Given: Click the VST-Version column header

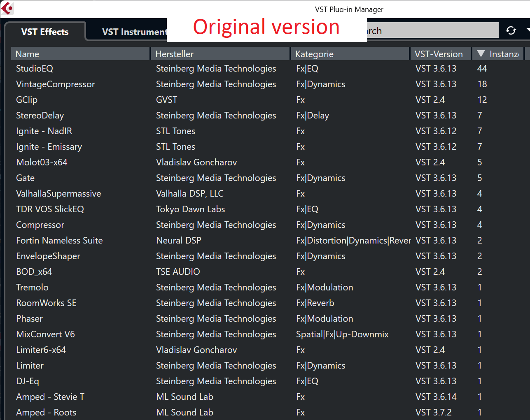Looking at the screenshot, I should tap(439, 54).
